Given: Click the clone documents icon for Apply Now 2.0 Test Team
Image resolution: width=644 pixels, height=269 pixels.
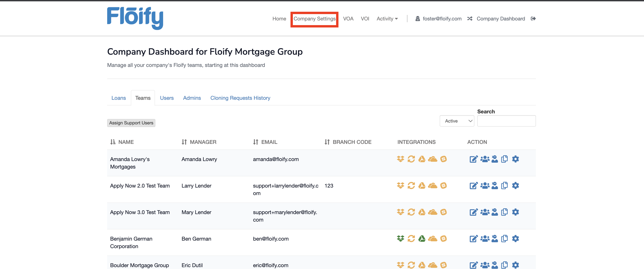Looking at the screenshot, I should point(504,186).
